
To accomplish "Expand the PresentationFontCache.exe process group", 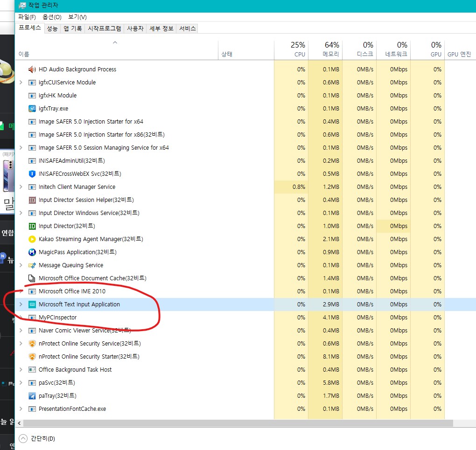I will click(21, 408).
